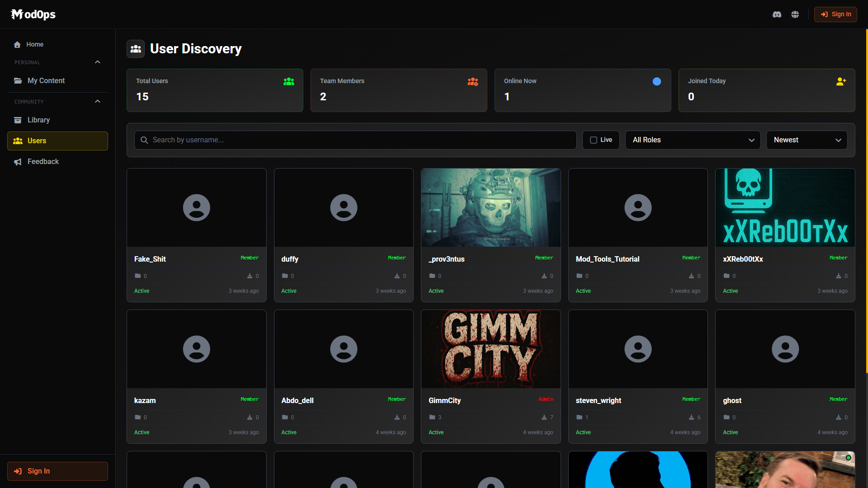Click the search magnifier icon
This screenshot has height=488, width=868.
tap(144, 140)
